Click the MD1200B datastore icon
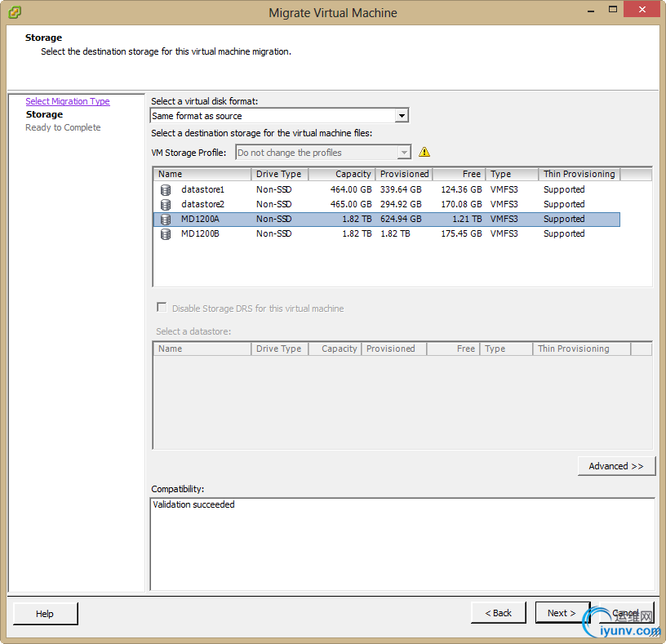666x644 pixels. pyautogui.click(x=166, y=234)
